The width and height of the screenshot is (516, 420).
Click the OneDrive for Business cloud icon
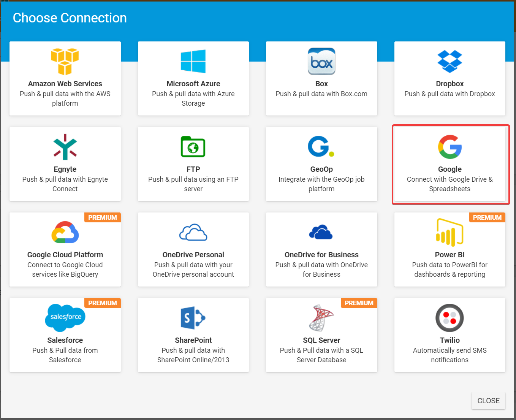(x=321, y=232)
